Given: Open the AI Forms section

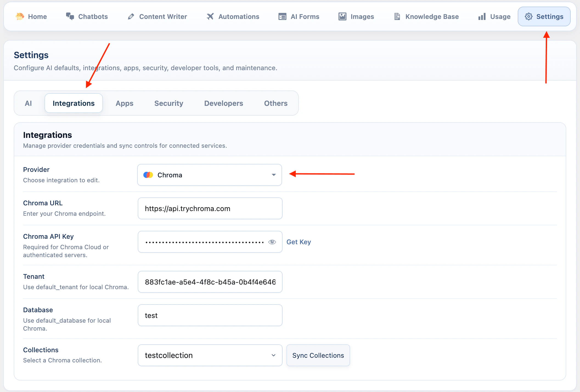Looking at the screenshot, I should tap(299, 16).
